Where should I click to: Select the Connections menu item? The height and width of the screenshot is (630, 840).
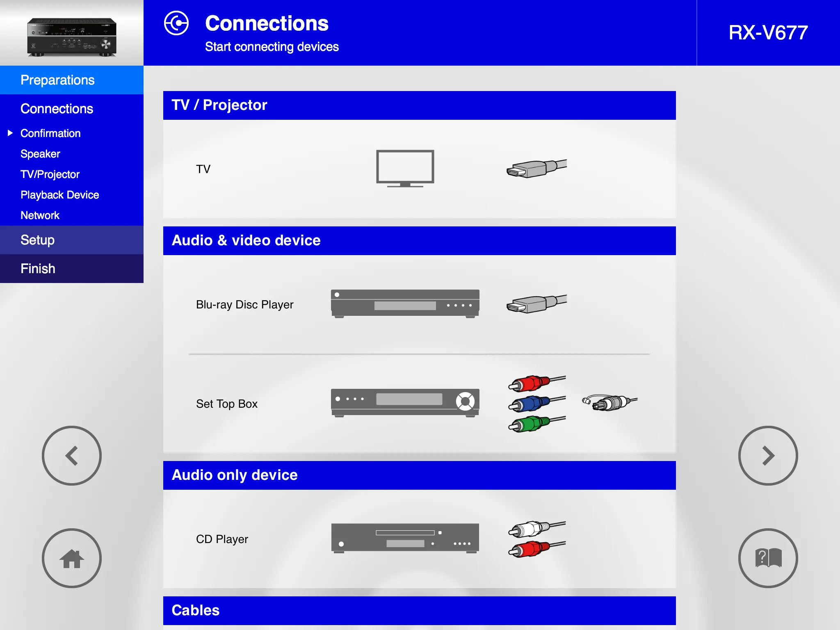pyautogui.click(x=56, y=109)
